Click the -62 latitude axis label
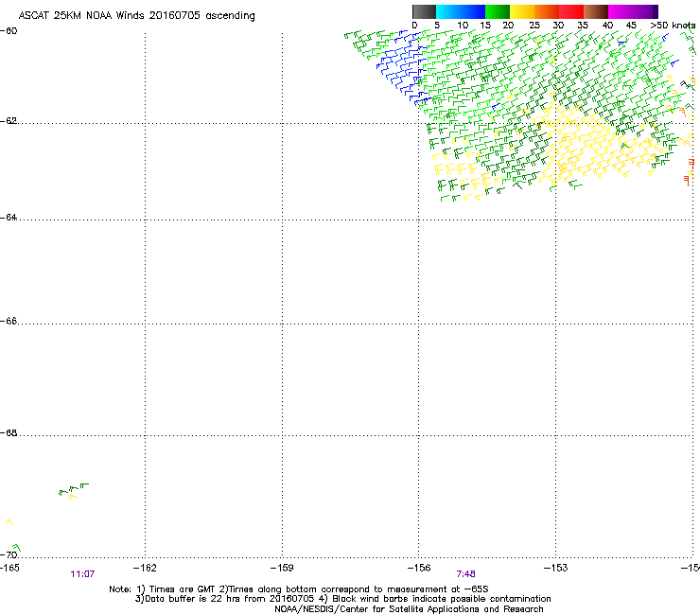The image size is (700, 615). (9, 121)
